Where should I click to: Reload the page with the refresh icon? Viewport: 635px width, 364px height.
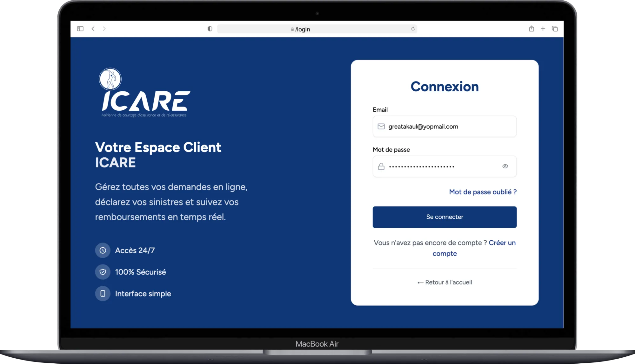click(x=413, y=29)
